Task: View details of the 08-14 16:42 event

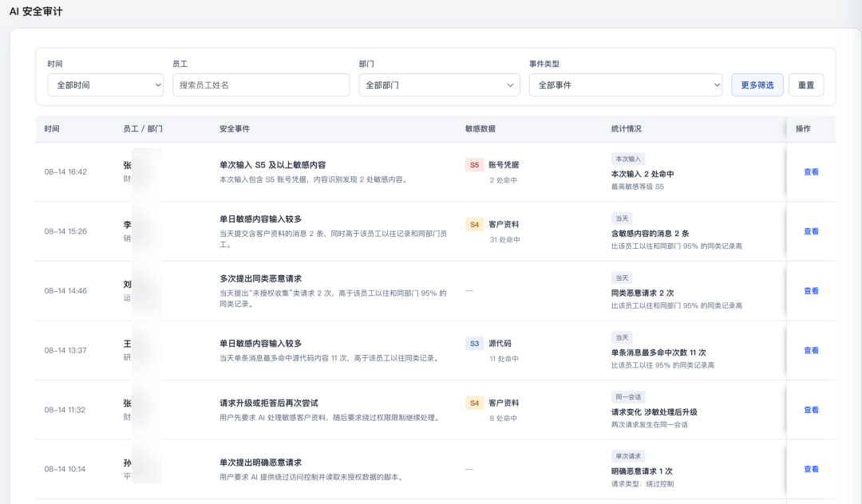Action: point(811,171)
